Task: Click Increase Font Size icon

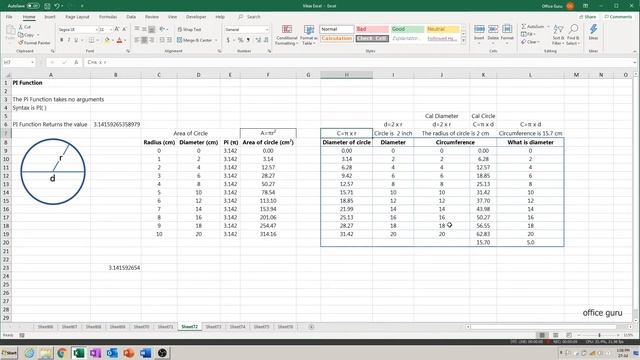Action: coord(117,29)
